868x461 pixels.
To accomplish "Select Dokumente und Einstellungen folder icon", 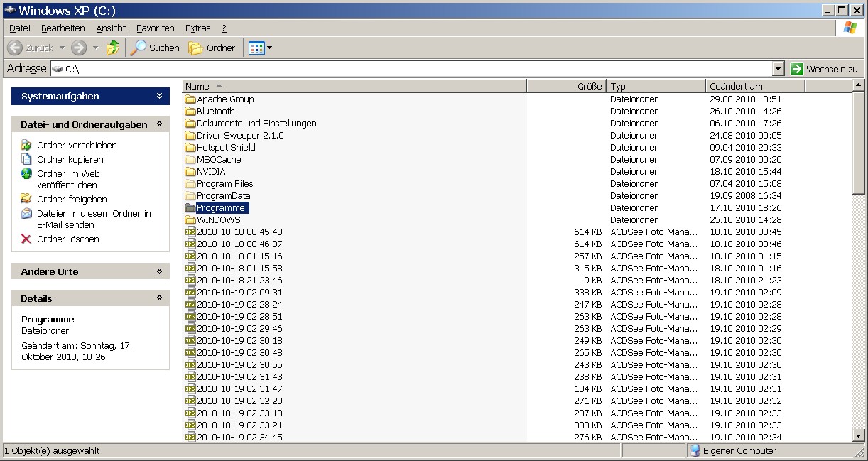I will 190,124.
